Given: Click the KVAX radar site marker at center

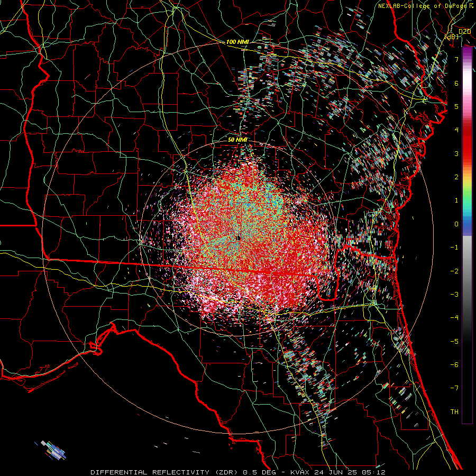Looking at the screenshot, I should coord(239,237).
